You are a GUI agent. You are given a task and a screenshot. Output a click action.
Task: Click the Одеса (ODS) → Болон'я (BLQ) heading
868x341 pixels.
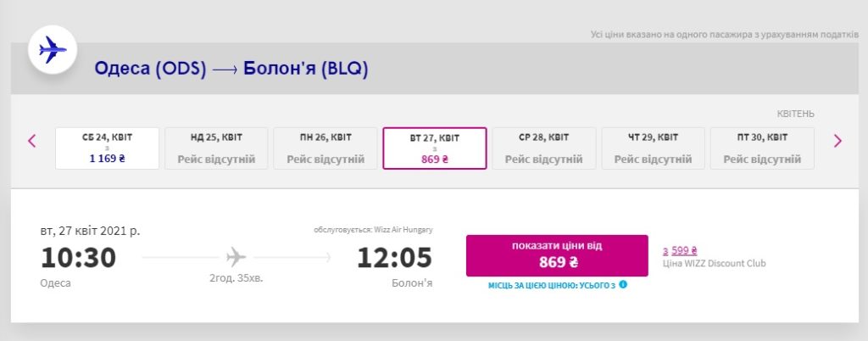click(231, 69)
